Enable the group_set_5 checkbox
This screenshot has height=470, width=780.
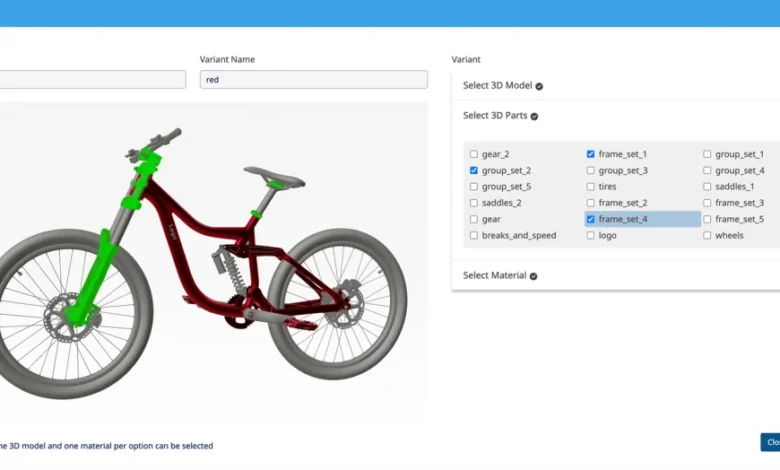pyautogui.click(x=474, y=187)
